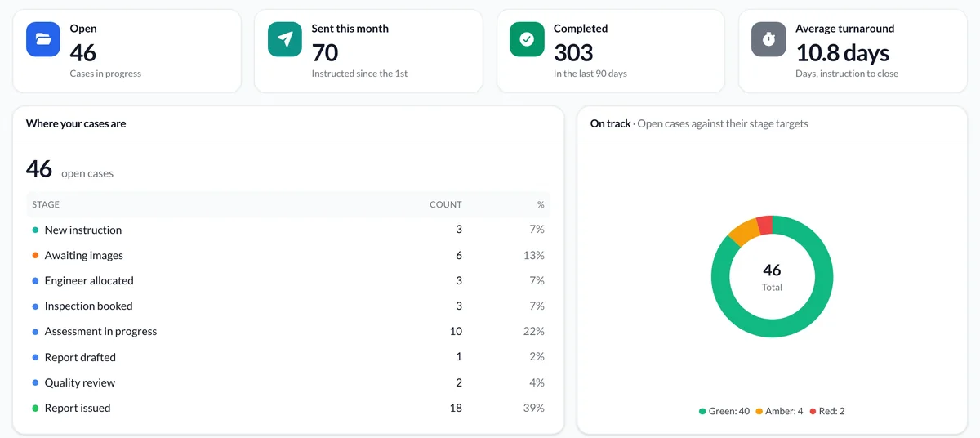Click the blue dot beside Inspection booked
980x438 pixels.
pyautogui.click(x=35, y=306)
